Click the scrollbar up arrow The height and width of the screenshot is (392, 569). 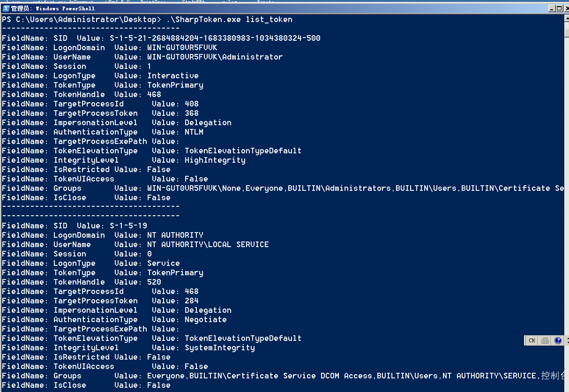pos(566,19)
